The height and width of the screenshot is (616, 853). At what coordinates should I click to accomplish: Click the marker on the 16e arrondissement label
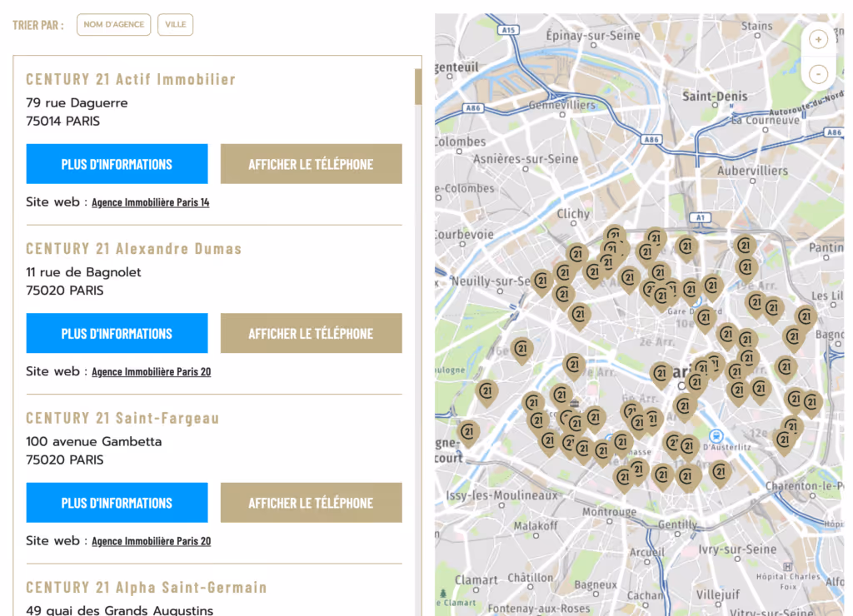pos(521,350)
